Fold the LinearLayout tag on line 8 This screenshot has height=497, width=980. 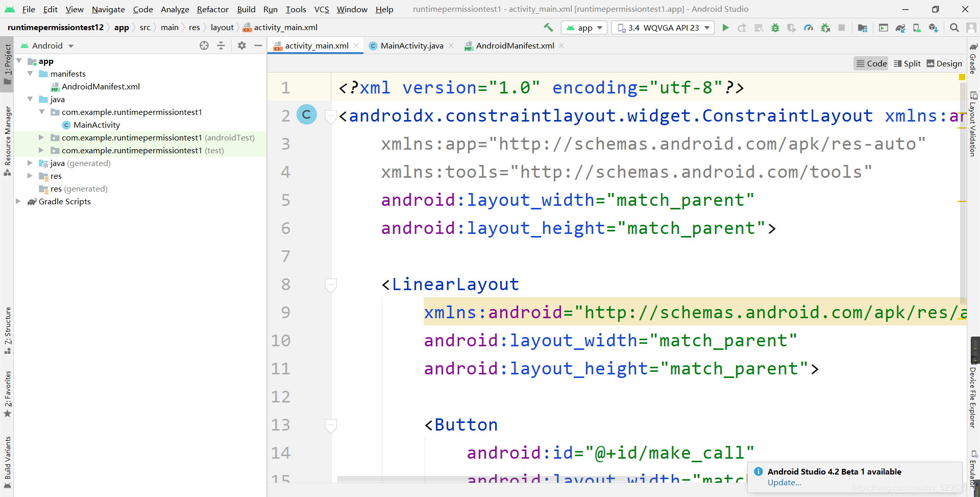[x=331, y=285]
